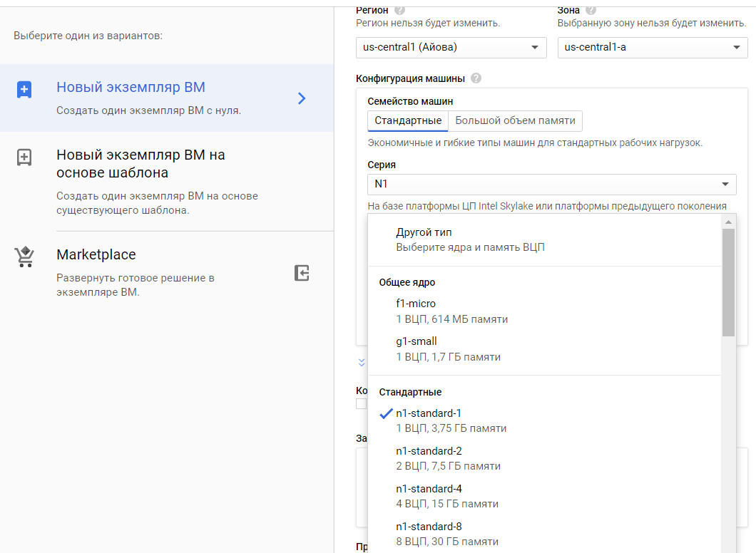Click the New VM instance icon
Image resolution: width=756 pixels, height=553 pixels.
point(24,90)
